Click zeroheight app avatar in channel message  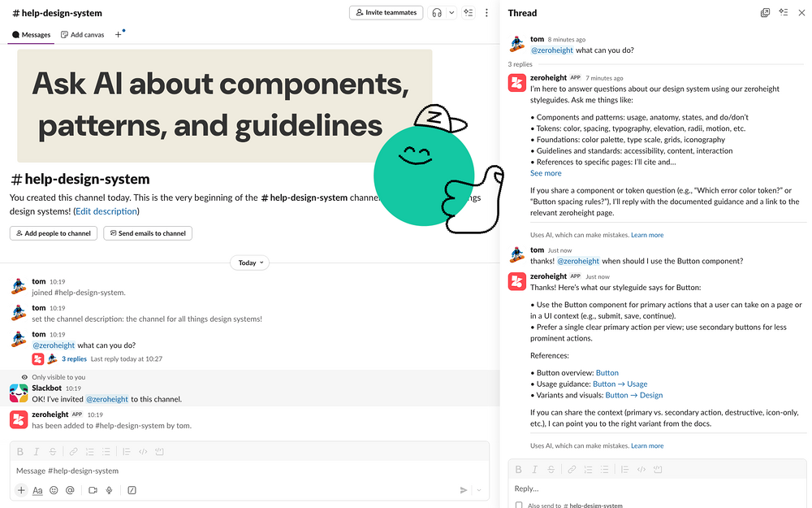point(19,419)
